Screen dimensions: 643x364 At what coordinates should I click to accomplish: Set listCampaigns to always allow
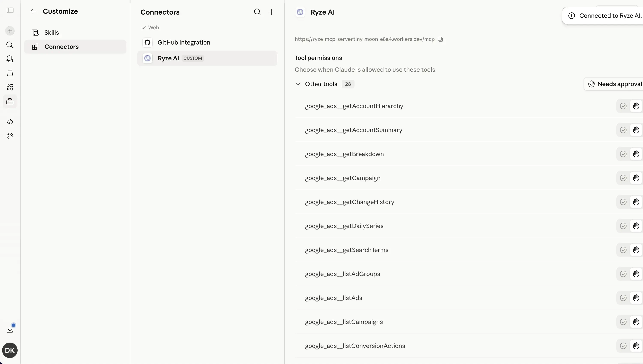pyautogui.click(x=623, y=322)
